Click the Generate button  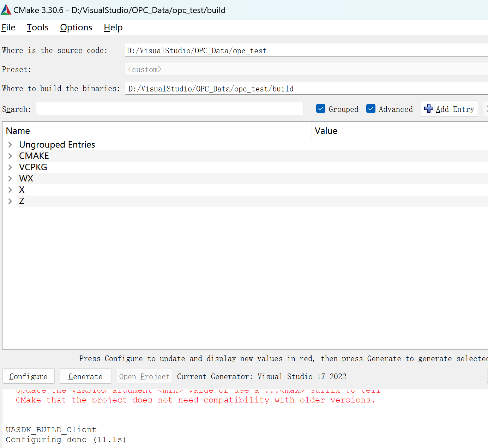(x=86, y=376)
